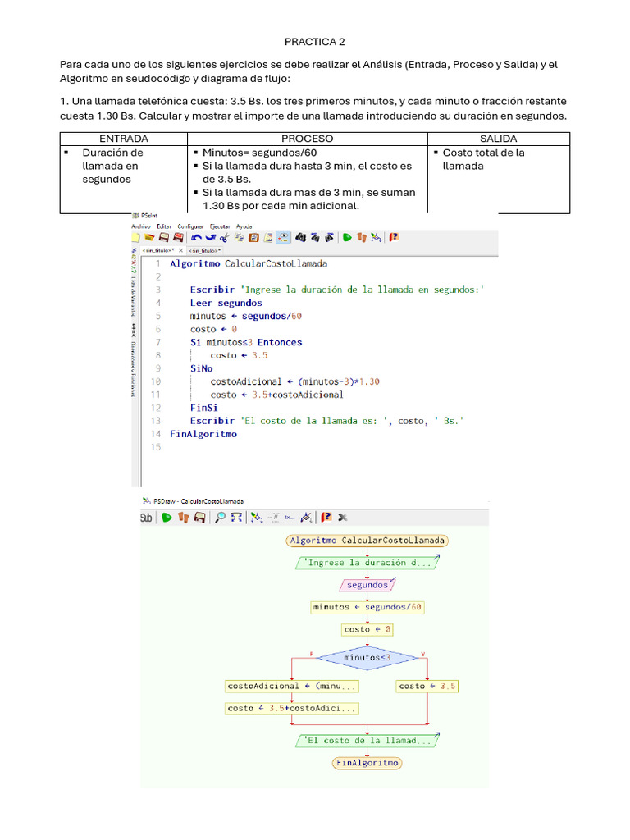Click line number 10 in the editor

tap(155, 381)
